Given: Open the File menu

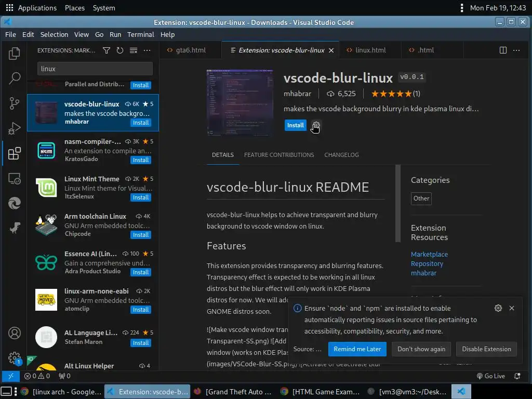Looking at the screenshot, I should point(10,35).
